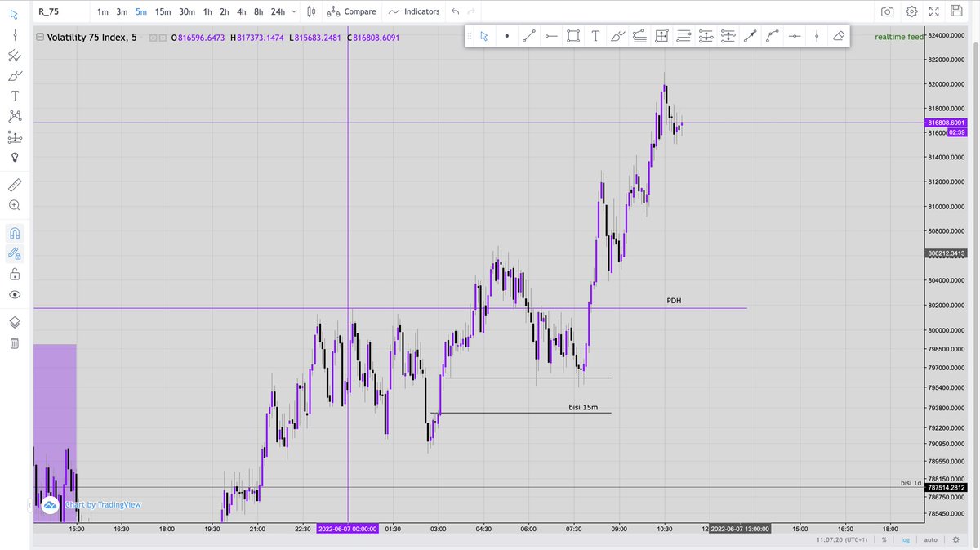The image size is (980, 550).
Task: Open chart settings with the gear icon
Action: [x=911, y=11]
